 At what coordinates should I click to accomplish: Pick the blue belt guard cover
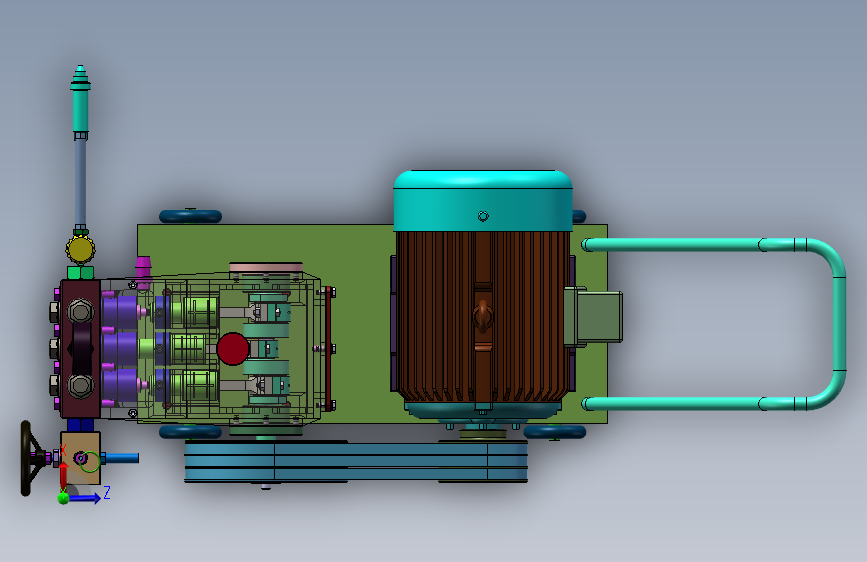click(x=356, y=462)
